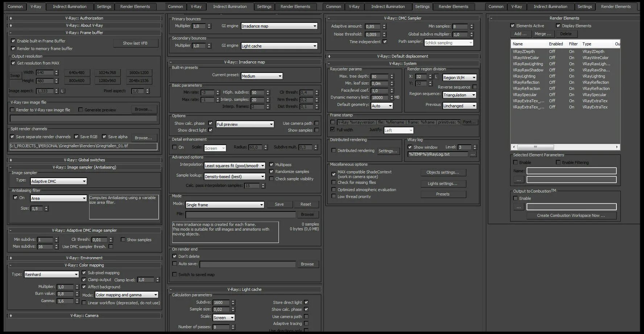
Task: Expand the V-Ray:: About V-Ray rollout
Action: coord(84,25)
